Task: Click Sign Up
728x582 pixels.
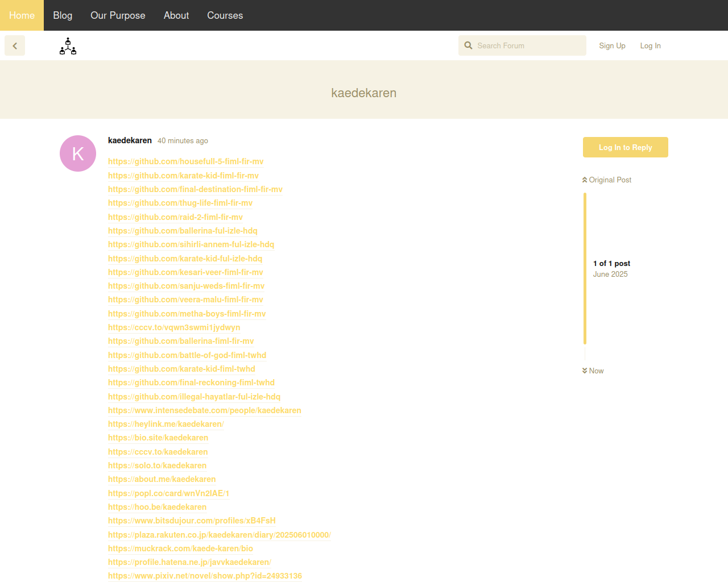Action: [x=612, y=45]
